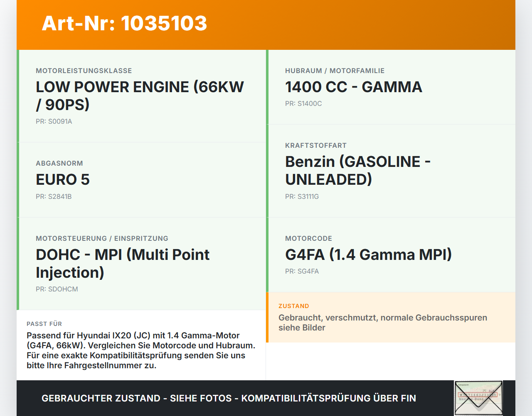Click the Gebraucht, verschmutzt condition description
532x416 pixels.
[383, 323]
